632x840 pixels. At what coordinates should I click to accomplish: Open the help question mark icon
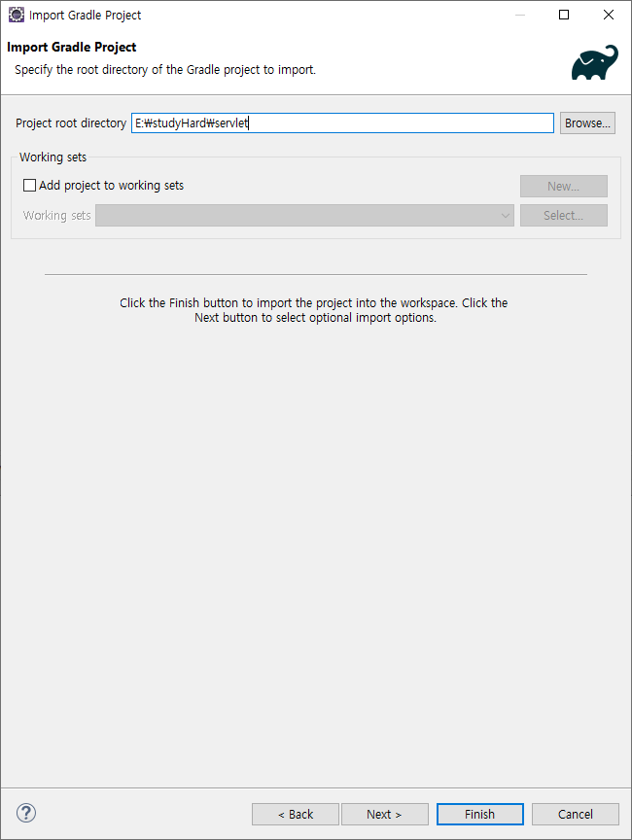26,813
